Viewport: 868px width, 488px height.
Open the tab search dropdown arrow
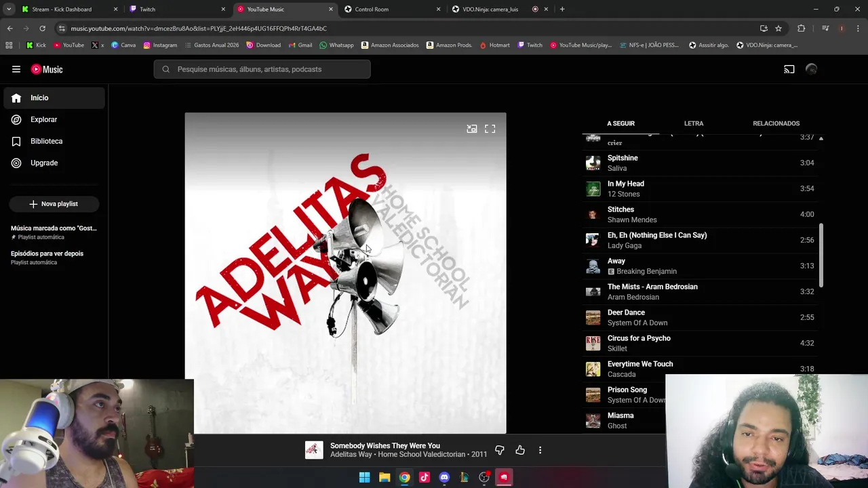[9, 9]
